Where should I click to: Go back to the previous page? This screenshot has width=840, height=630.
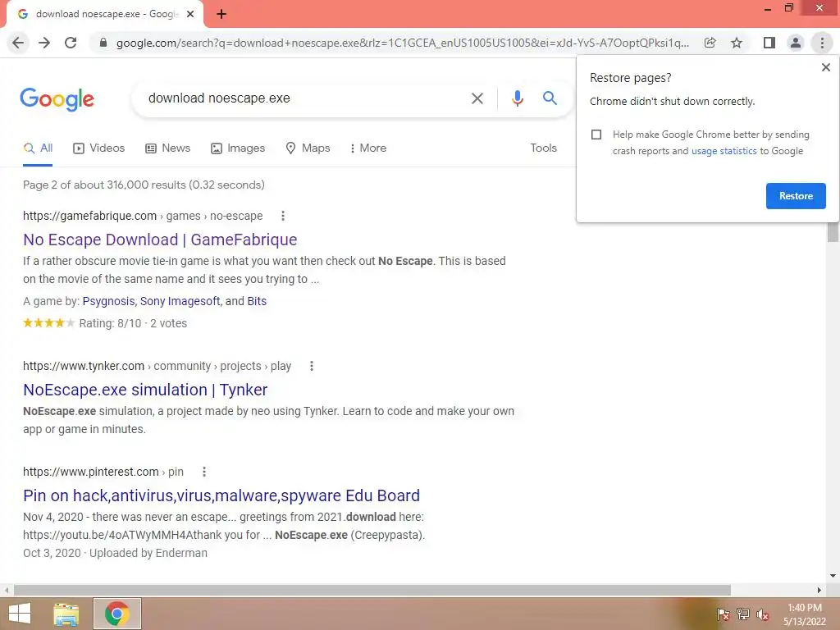18,43
